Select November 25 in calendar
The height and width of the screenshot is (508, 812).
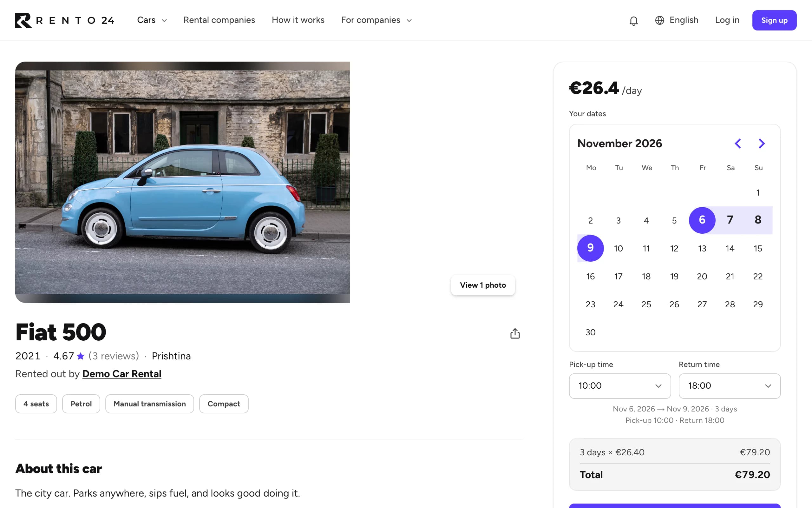[x=646, y=304]
